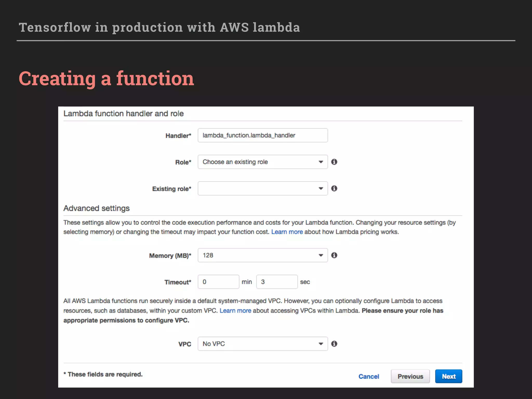Screen dimensions: 532x399
Task: Click the Timeout seconds field
Action: point(277,282)
